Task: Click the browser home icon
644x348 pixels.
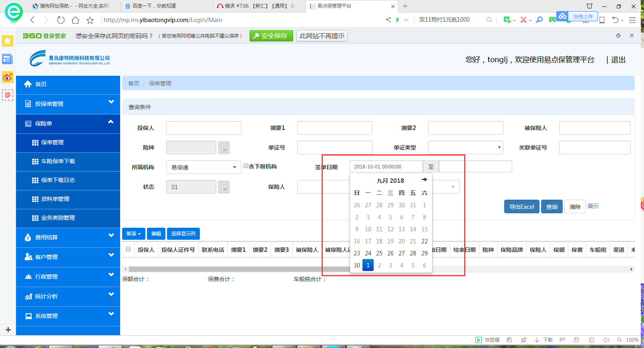Action: click(75, 20)
